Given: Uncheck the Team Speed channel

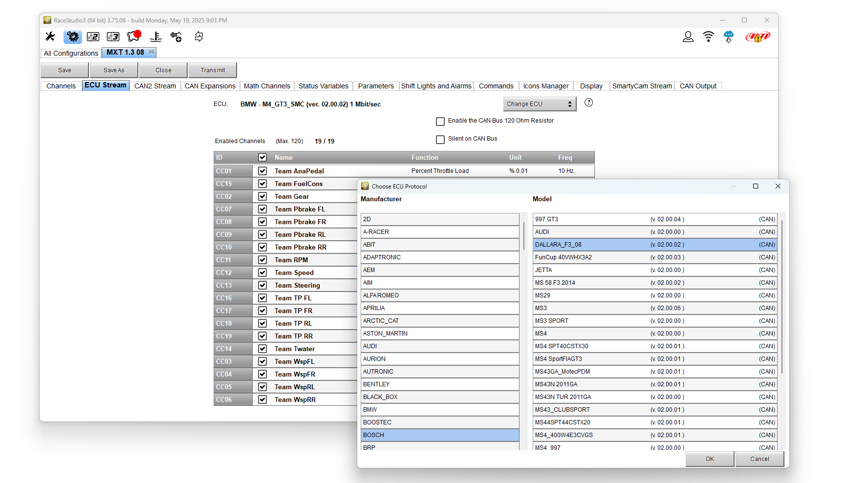Looking at the screenshot, I should 262,273.
